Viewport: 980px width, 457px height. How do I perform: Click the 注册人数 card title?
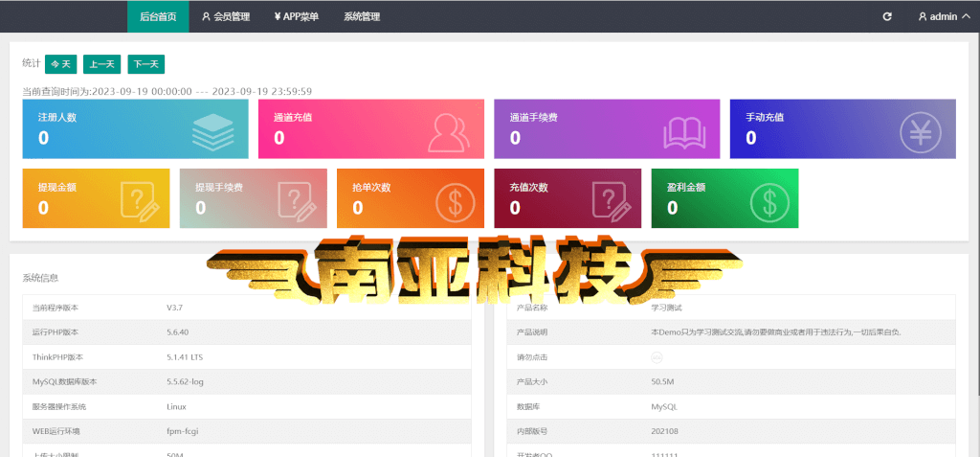(56, 117)
